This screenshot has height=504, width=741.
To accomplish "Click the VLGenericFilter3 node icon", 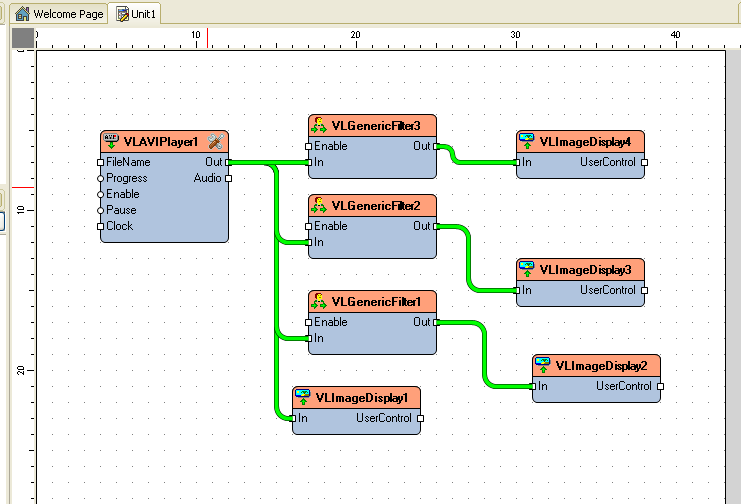I will [x=319, y=125].
